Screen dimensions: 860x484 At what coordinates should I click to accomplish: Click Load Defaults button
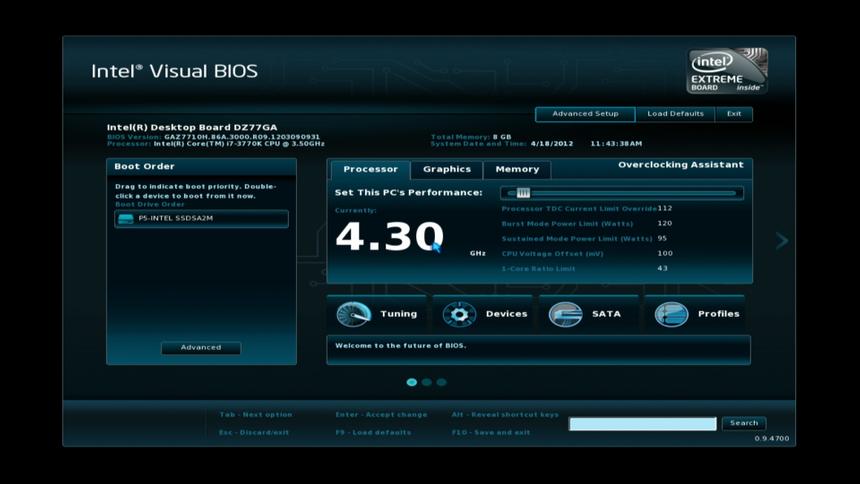pyautogui.click(x=675, y=114)
